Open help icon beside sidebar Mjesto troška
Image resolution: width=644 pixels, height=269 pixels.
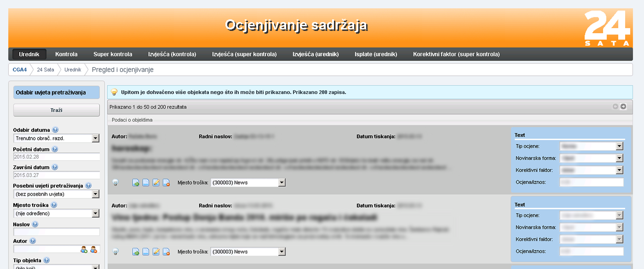pyautogui.click(x=54, y=205)
